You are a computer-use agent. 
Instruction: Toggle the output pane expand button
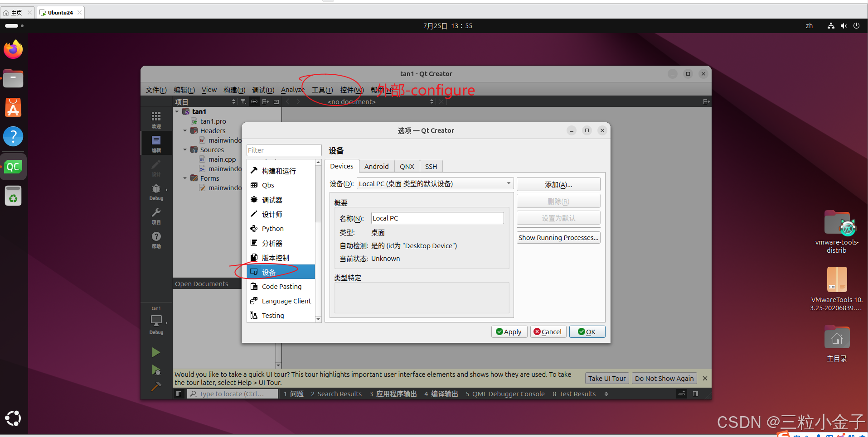pos(682,394)
